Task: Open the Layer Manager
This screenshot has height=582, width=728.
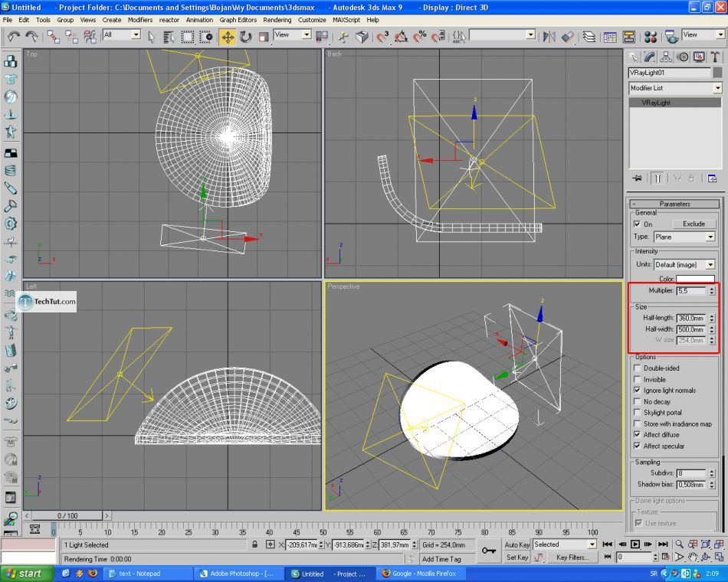Action: pos(589,37)
